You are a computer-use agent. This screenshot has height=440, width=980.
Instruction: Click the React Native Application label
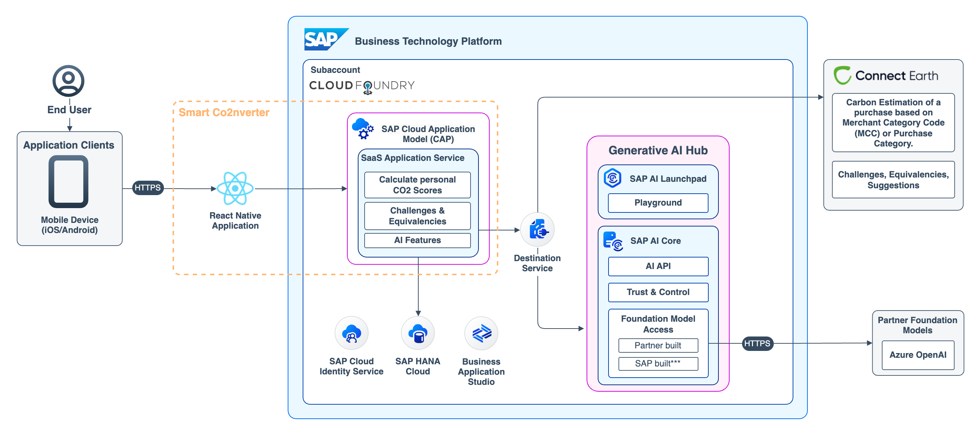click(235, 221)
